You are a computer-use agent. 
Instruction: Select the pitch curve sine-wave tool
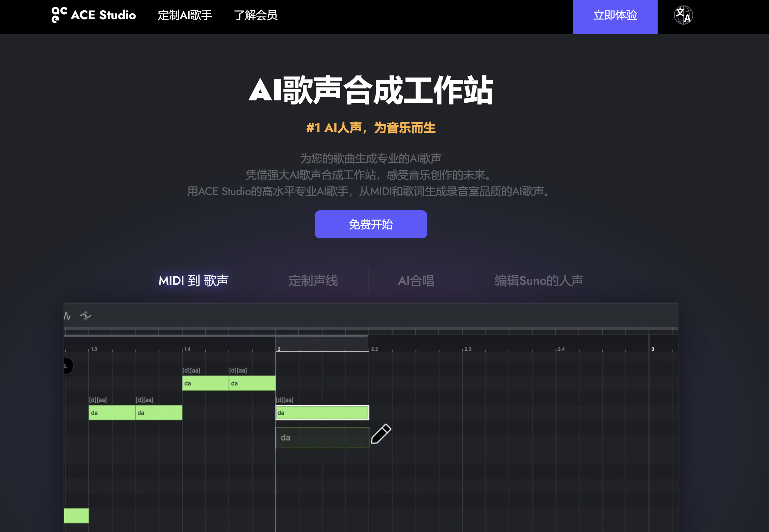67,316
